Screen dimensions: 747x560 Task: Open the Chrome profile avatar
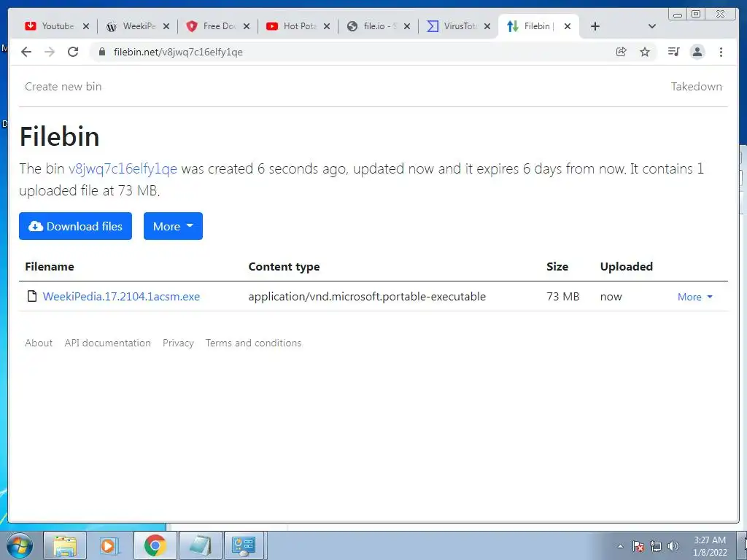(x=697, y=52)
